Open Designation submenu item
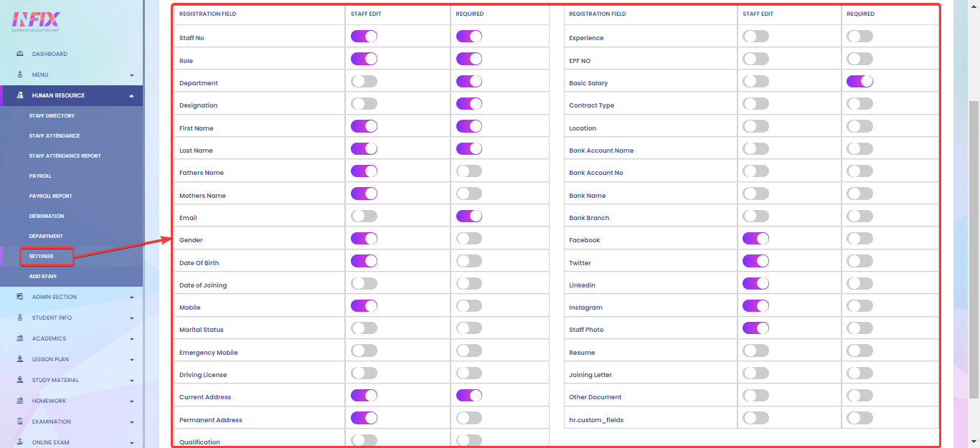The width and height of the screenshot is (980, 448). [x=47, y=216]
